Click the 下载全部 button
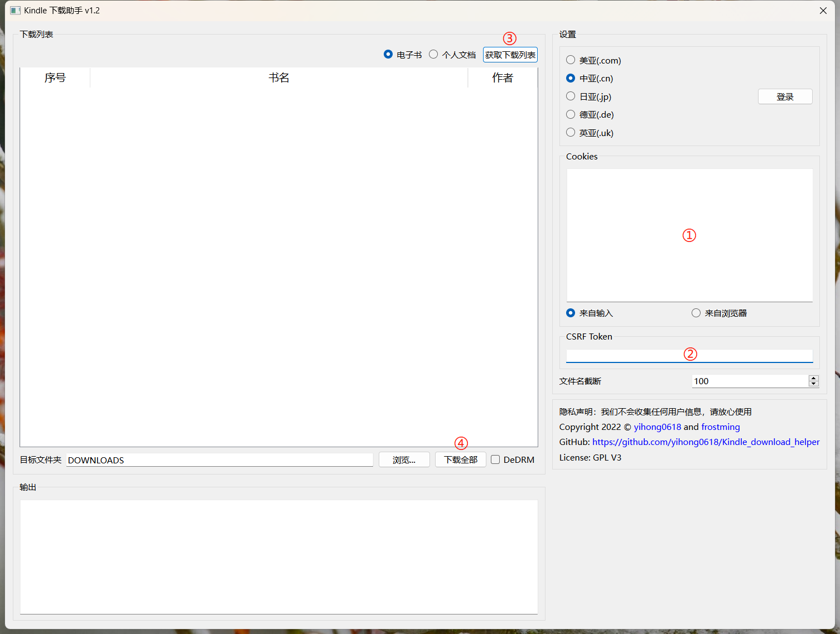840x634 pixels. click(x=461, y=459)
